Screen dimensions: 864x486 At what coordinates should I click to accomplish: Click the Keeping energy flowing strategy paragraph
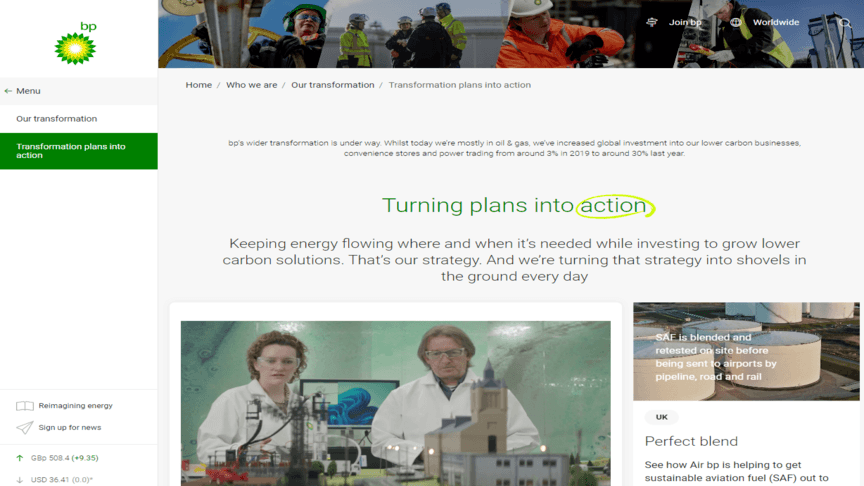(515, 260)
